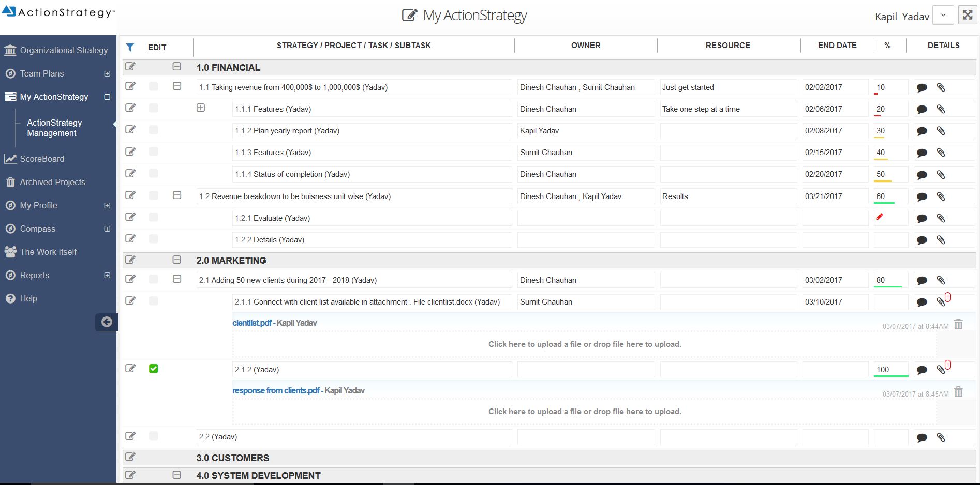Viewport: 980px width, 485px height.
Task: Open attachments for 1.1.4 Status of completion
Action: click(x=941, y=175)
